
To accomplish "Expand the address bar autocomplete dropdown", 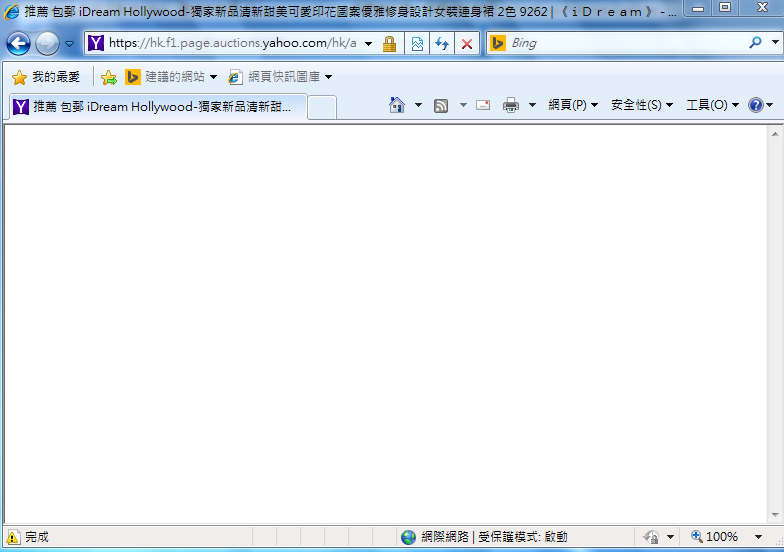I will [x=368, y=44].
